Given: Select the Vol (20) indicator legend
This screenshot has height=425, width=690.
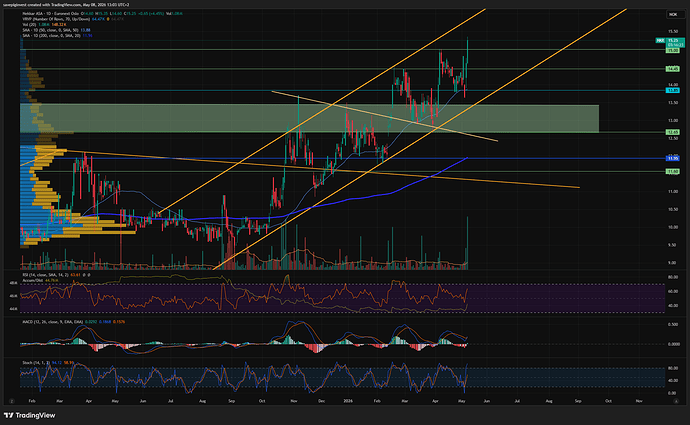Looking at the screenshot, I should tap(29, 25).
